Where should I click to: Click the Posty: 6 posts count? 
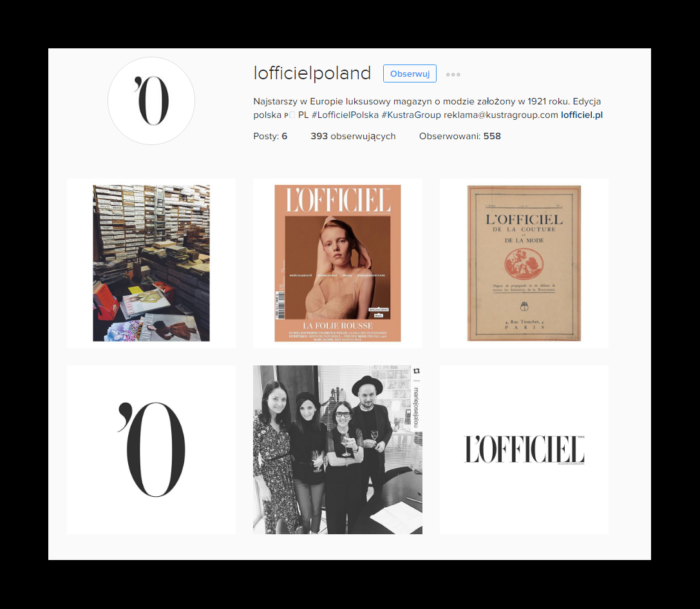270,136
